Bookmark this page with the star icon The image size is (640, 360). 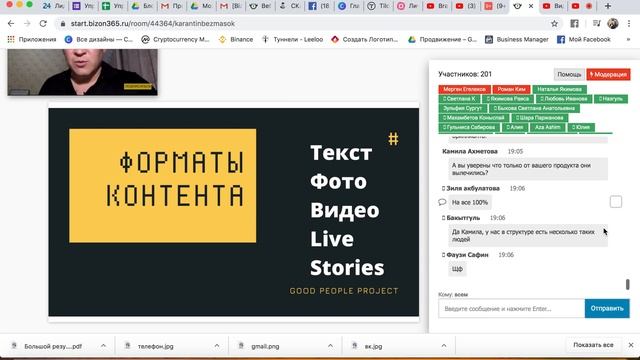[x=554, y=24]
